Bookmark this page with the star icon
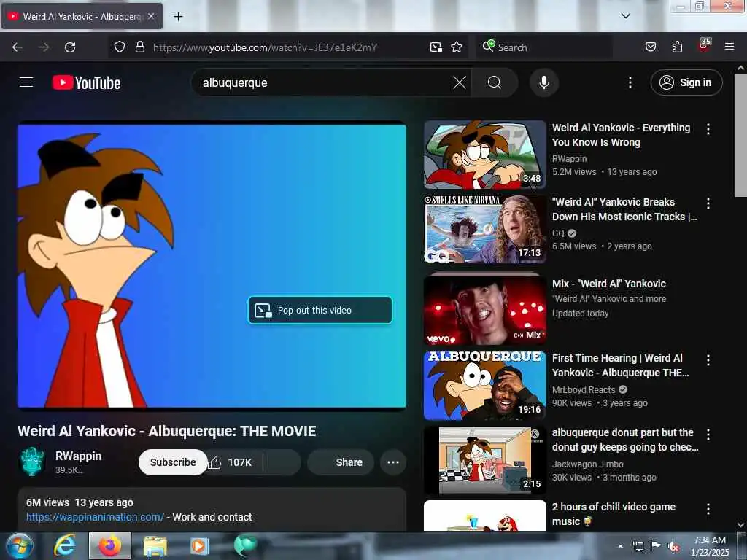This screenshot has height=560, width=747. (x=457, y=47)
